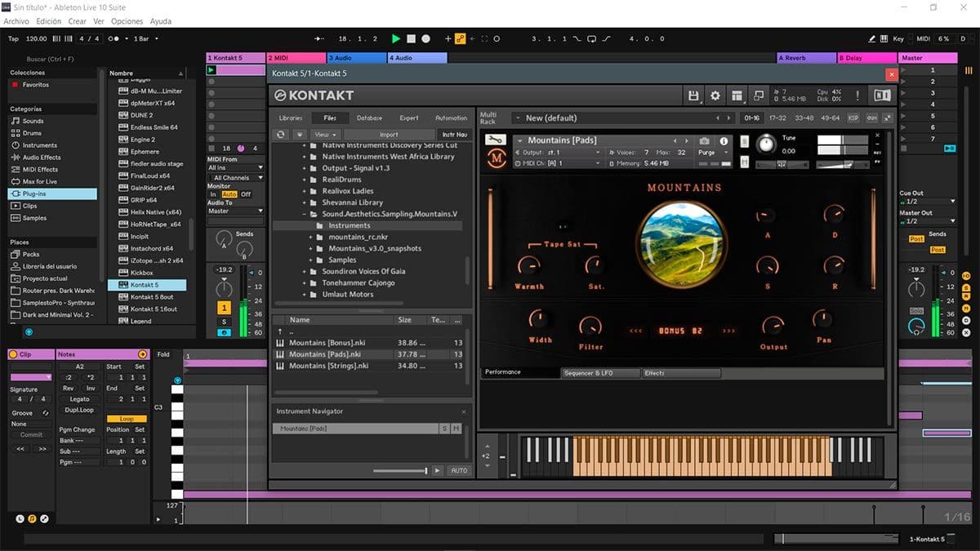This screenshot has height=551, width=980.
Task: Open Kontakt options gear icon
Action: (715, 96)
